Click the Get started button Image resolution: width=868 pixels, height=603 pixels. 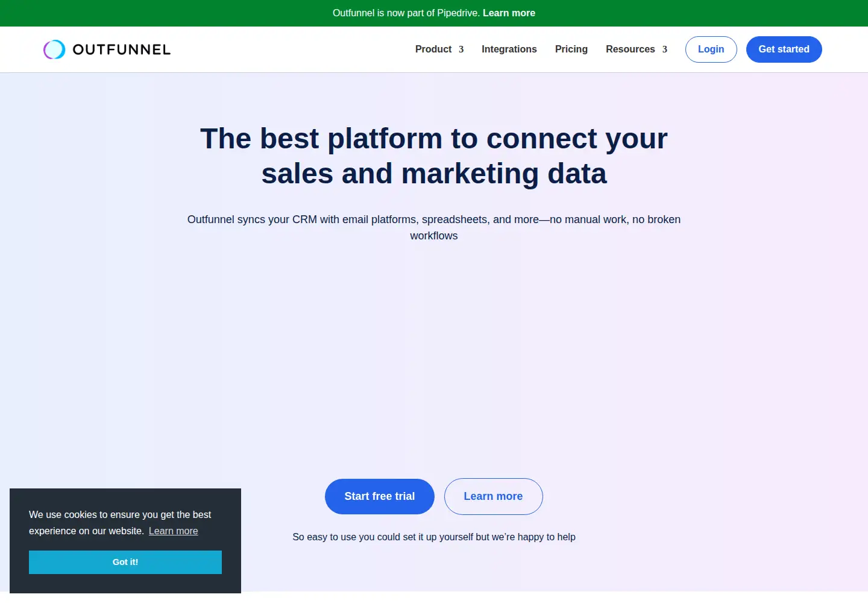pos(784,49)
